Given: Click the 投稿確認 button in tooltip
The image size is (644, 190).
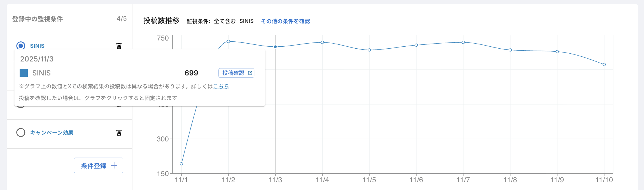Looking at the screenshot, I should 236,73.
